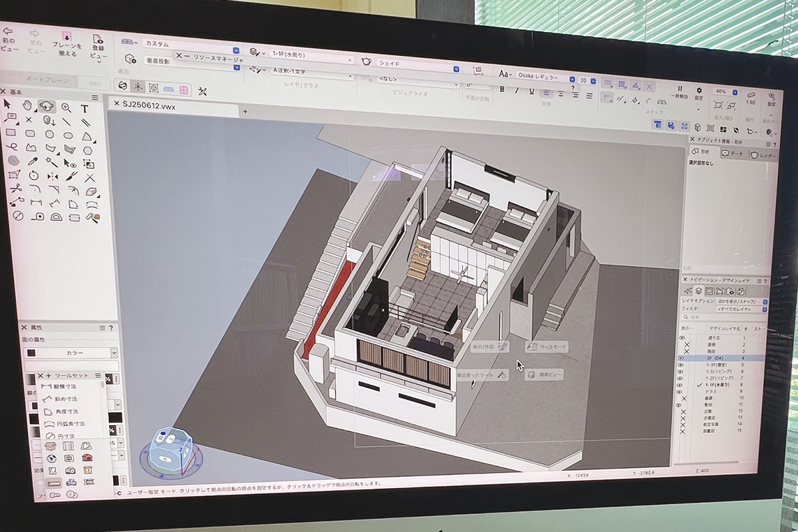
Task: Activate the Flyover orbit tool
Action: pos(47,106)
